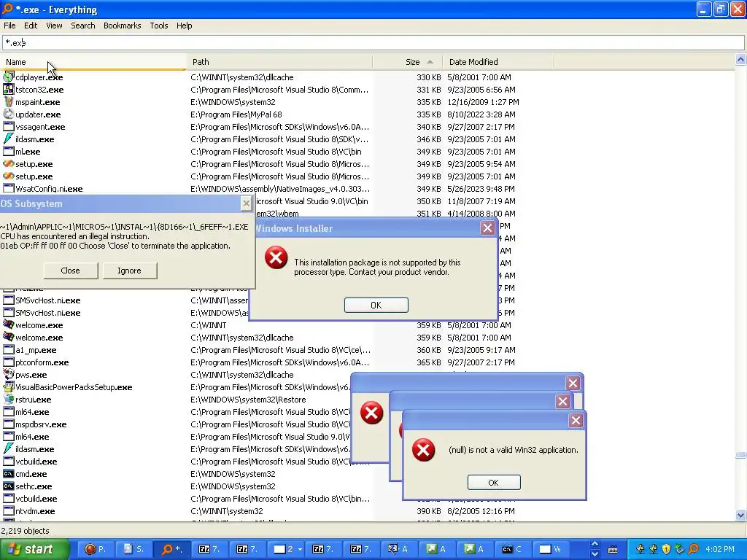747x560 pixels.
Task: Open the Tools menu
Action: coord(158,26)
